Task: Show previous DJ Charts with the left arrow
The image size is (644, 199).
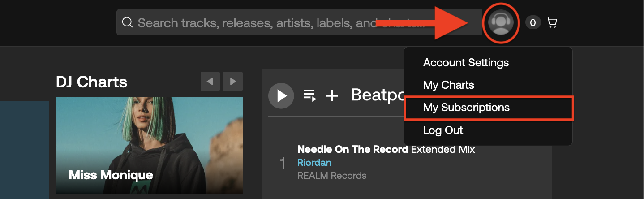Action: (x=210, y=82)
